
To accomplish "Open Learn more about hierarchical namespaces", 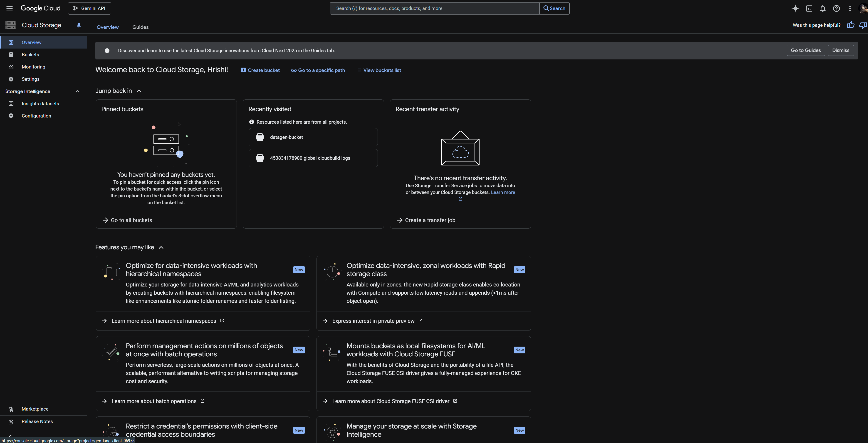I will 163,321.
